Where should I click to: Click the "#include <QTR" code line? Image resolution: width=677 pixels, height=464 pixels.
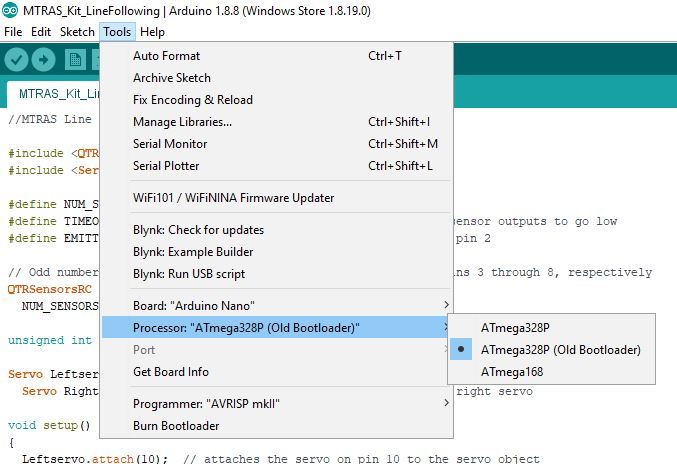click(54, 153)
